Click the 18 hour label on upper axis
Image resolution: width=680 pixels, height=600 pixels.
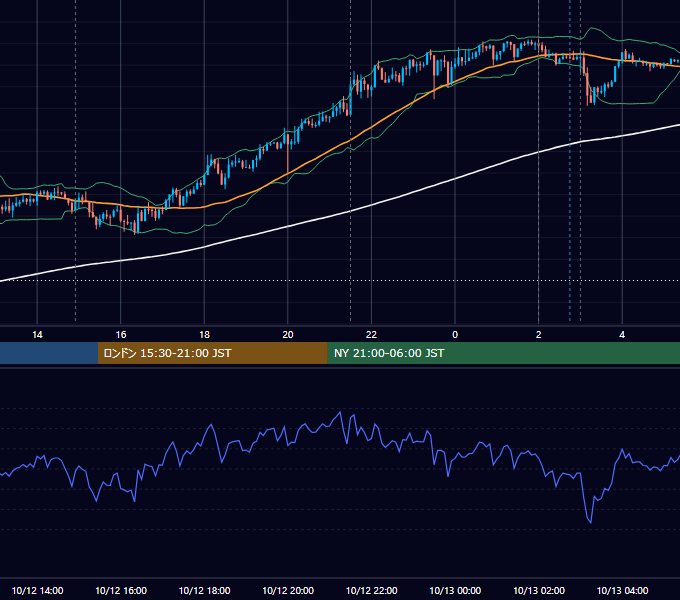(204, 335)
